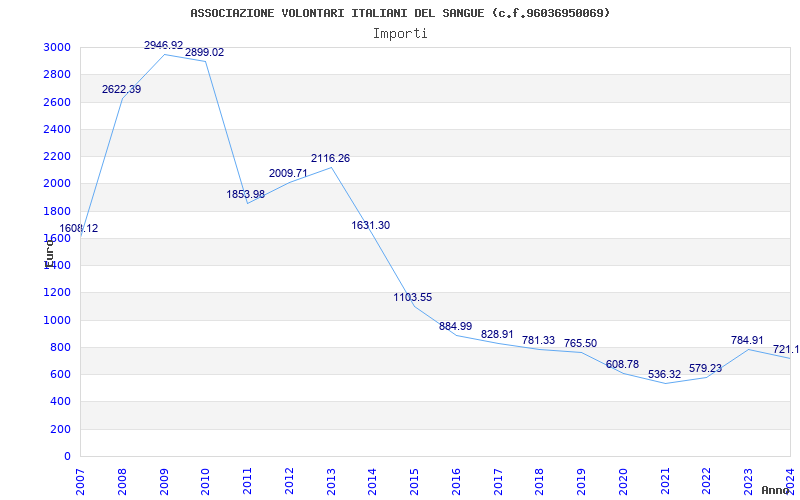Click the 781.33 value label

pyautogui.click(x=538, y=340)
